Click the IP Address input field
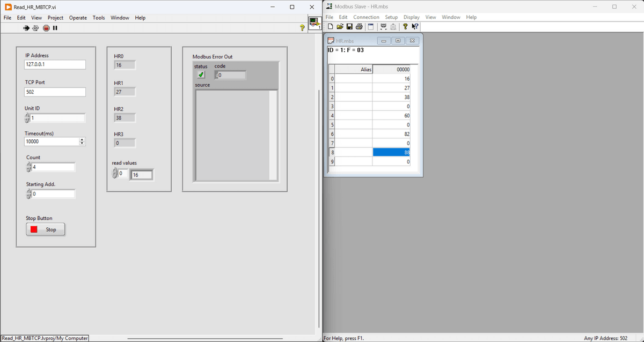 55,64
